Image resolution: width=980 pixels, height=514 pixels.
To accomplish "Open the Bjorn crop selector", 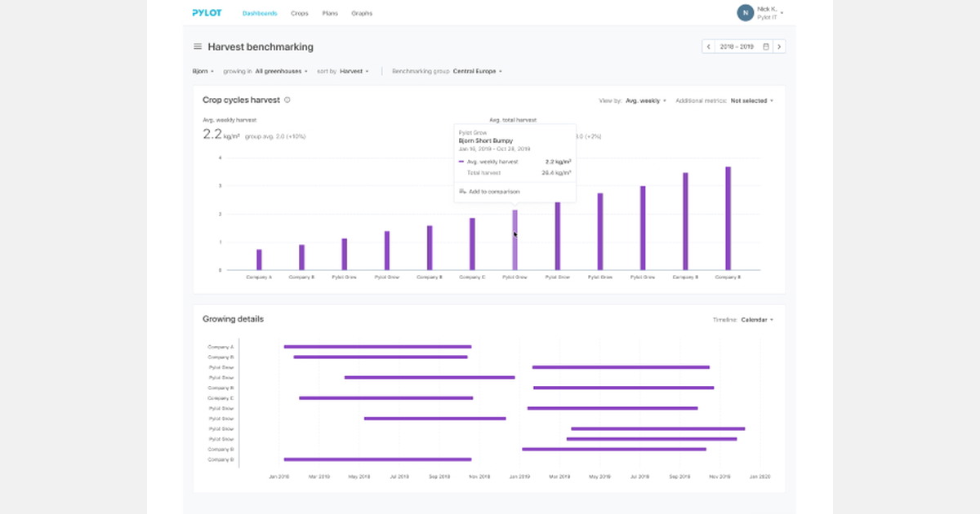I will [x=201, y=71].
